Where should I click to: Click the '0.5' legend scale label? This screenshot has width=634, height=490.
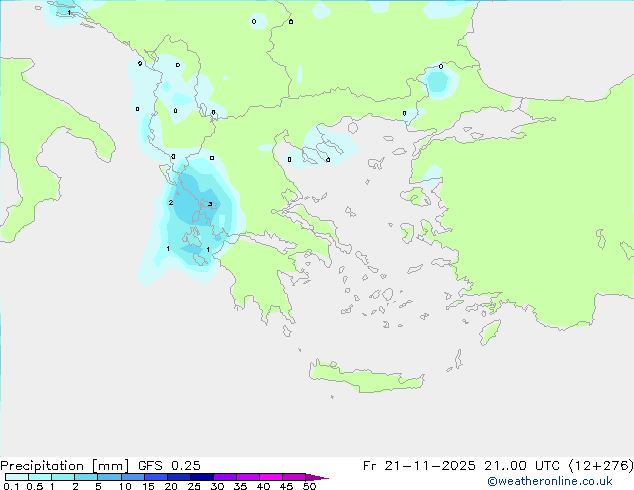coord(35,486)
